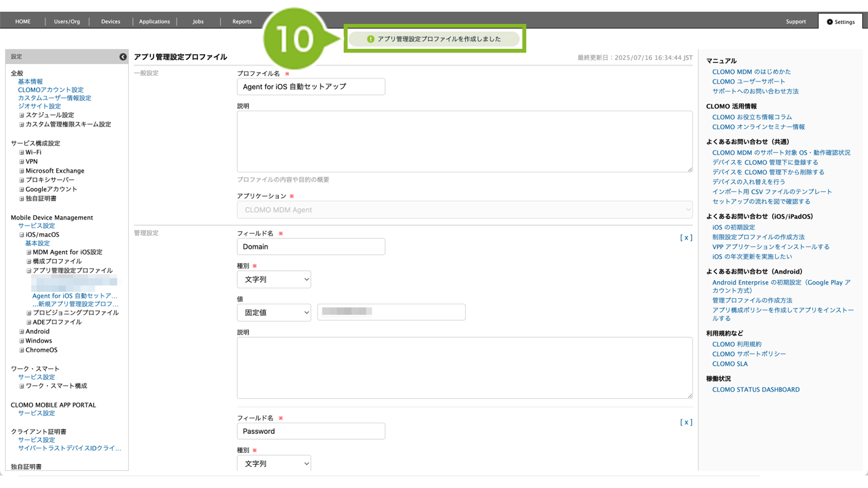Click the 基本情報 link under 全般
This screenshot has width=868, height=488.
(x=30, y=81)
